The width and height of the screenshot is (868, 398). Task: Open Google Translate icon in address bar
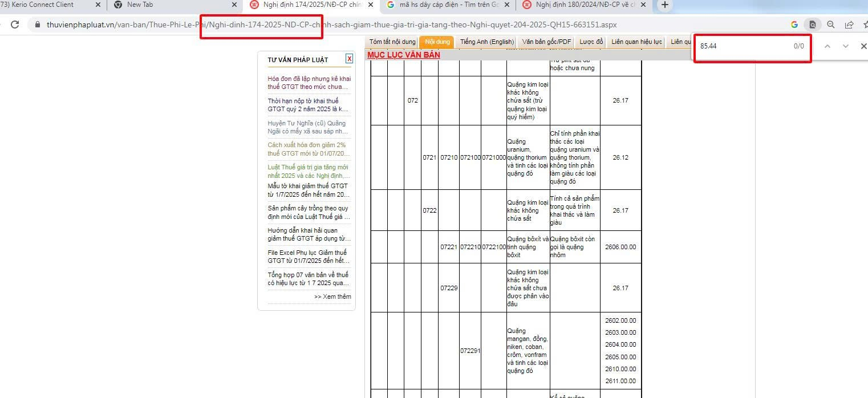[x=794, y=25]
